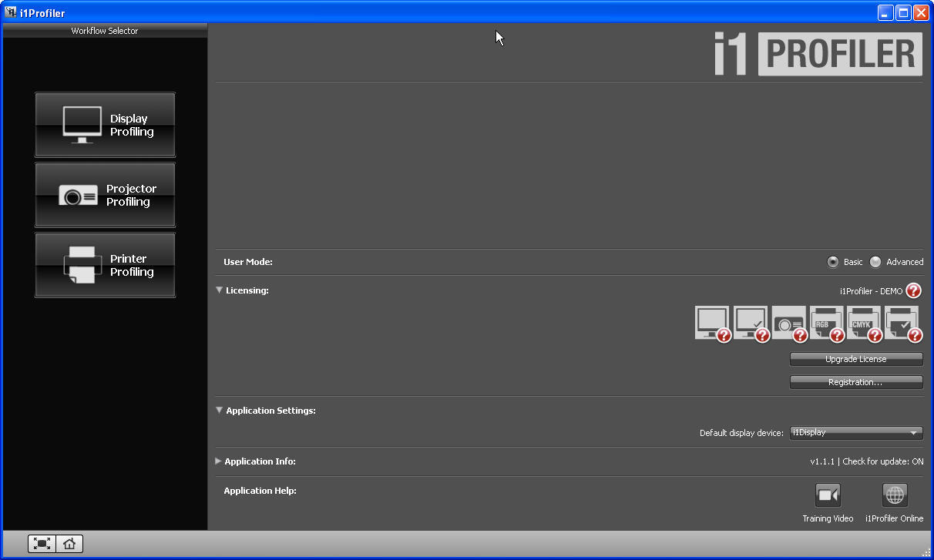The width and height of the screenshot is (934, 560).
Task: Click the Home icon at bottom left
Action: (69, 543)
